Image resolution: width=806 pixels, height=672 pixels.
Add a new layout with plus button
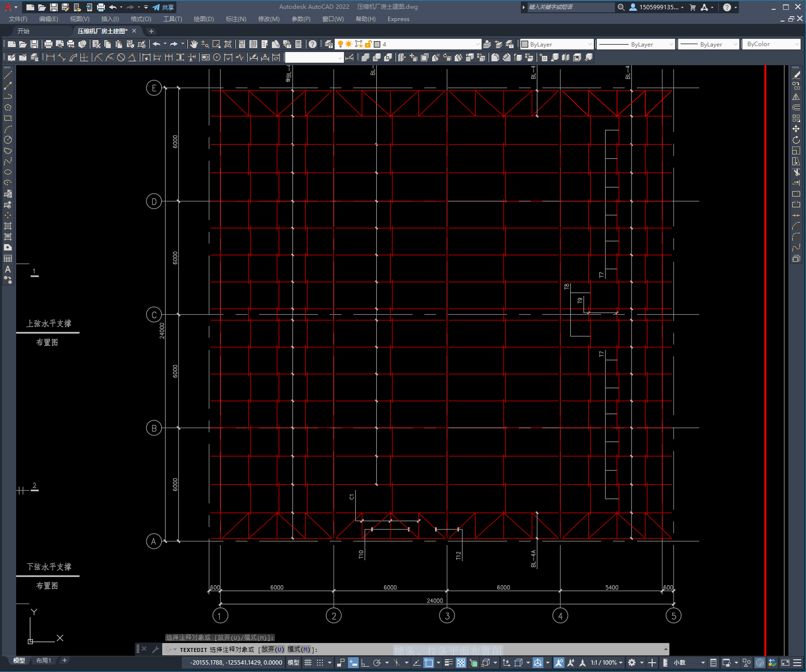pos(64,660)
